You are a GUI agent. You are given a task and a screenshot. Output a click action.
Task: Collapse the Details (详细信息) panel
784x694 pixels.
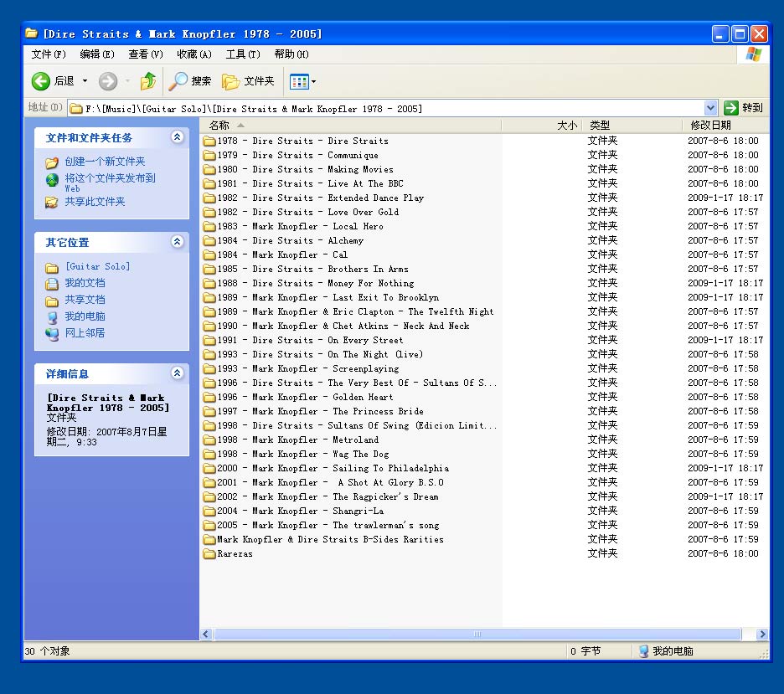(177, 373)
